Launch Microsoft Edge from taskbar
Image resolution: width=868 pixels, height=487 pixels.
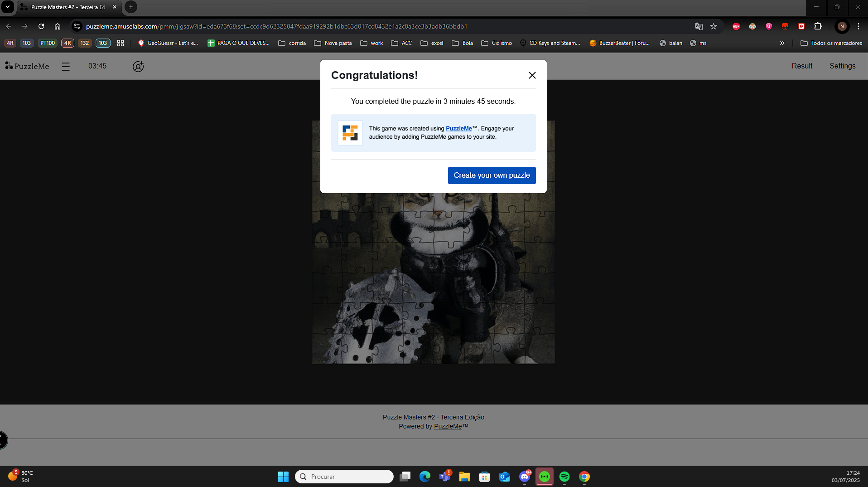click(425, 477)
